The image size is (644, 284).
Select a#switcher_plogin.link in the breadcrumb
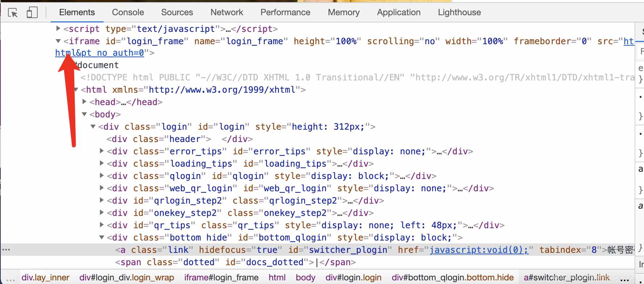pos(567,278)
